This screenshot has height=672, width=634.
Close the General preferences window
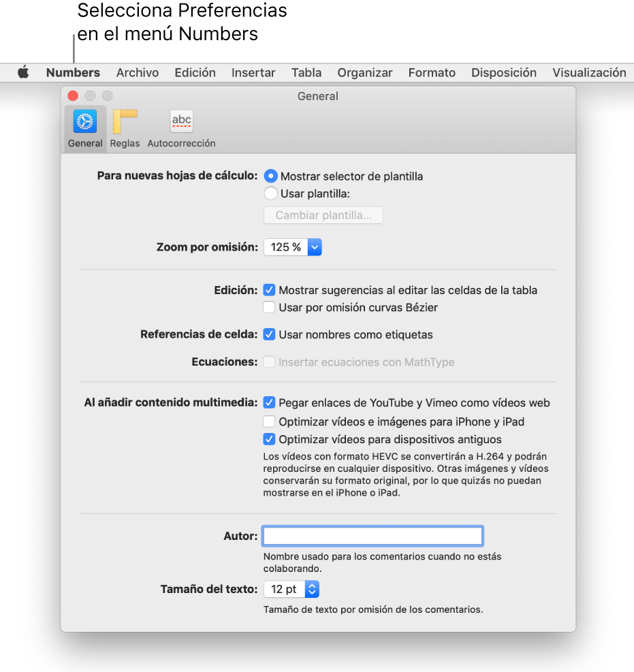pos(73,96)
